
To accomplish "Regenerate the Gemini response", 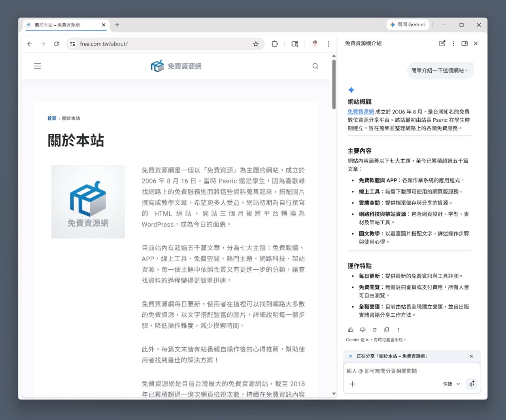I will click(374, 329).
